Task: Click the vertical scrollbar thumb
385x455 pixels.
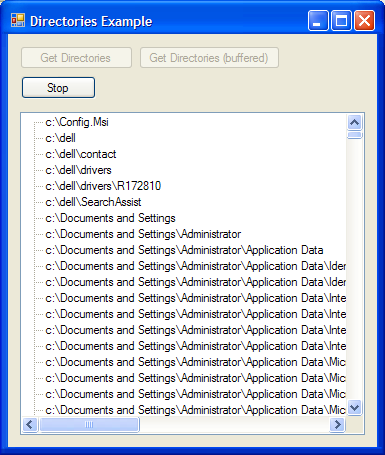Action: click(x=354, y=135)
